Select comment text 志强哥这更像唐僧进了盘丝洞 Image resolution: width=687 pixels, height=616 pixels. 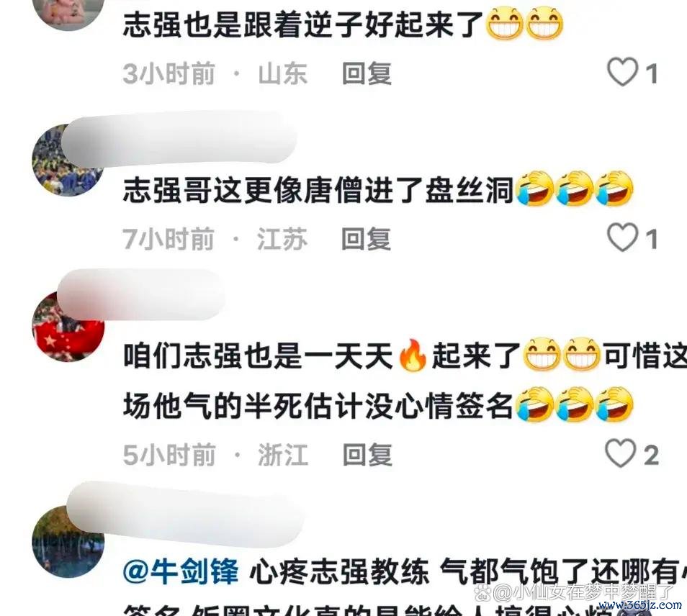pos(318,191)
